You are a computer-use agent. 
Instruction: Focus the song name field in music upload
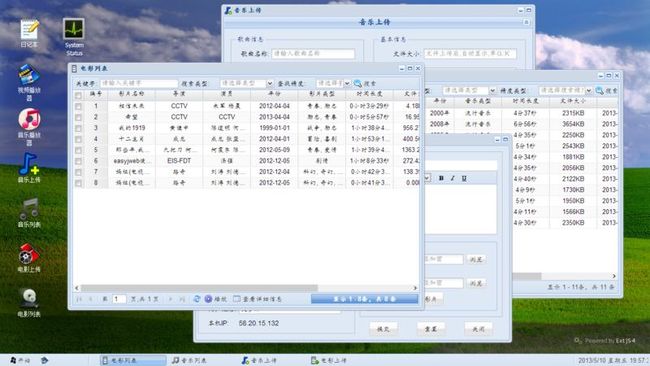click(313, 53)
